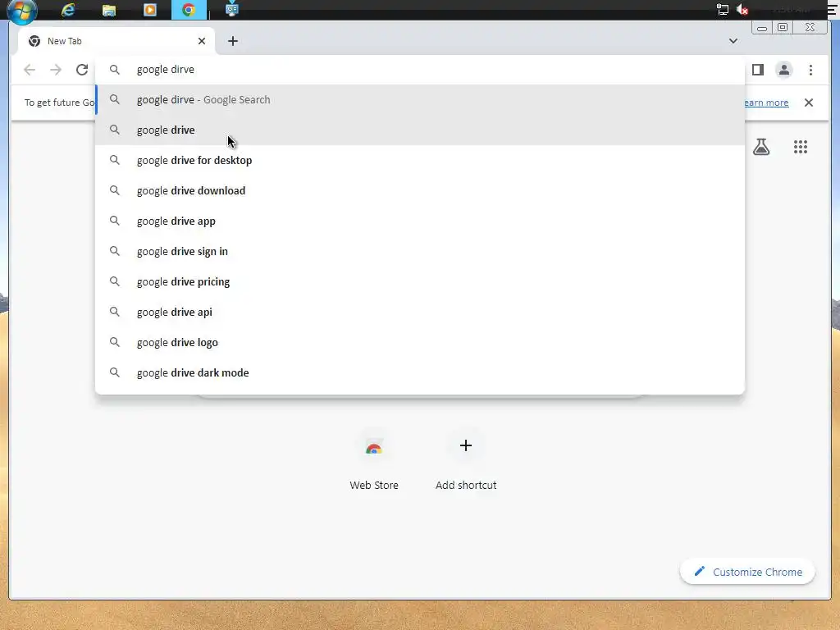
Task: Select 'google dirve - Google Search' suggestion
Action: point(419,99)
